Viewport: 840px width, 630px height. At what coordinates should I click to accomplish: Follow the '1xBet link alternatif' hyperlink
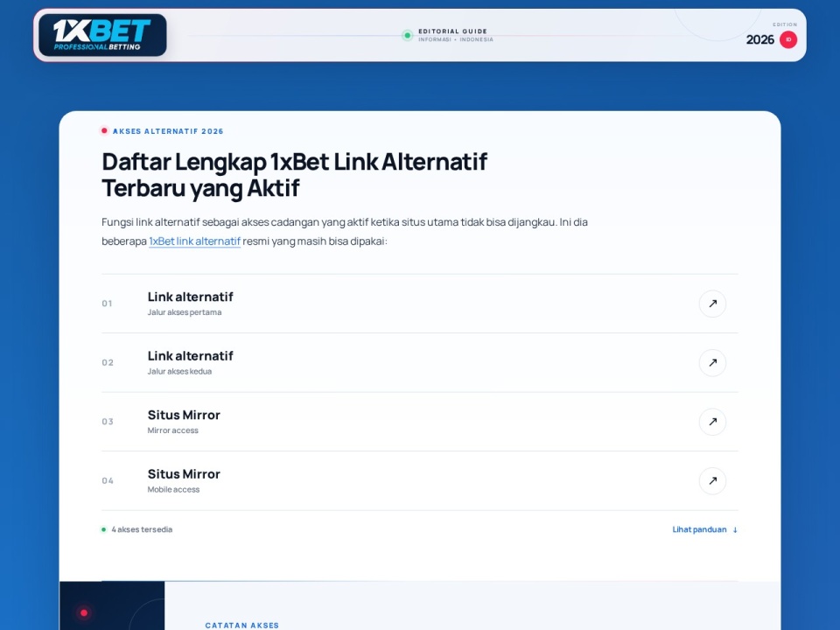coord(194,241)
